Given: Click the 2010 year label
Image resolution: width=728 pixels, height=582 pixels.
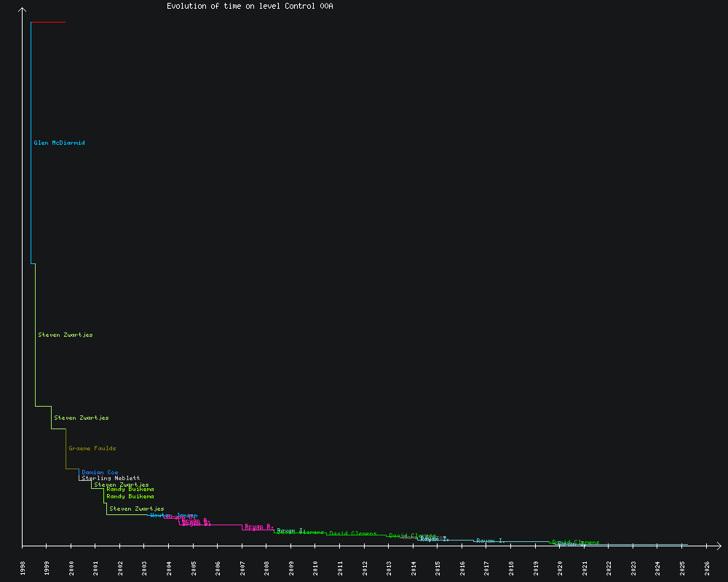Looking at the screenshot, I should [315, 568].
